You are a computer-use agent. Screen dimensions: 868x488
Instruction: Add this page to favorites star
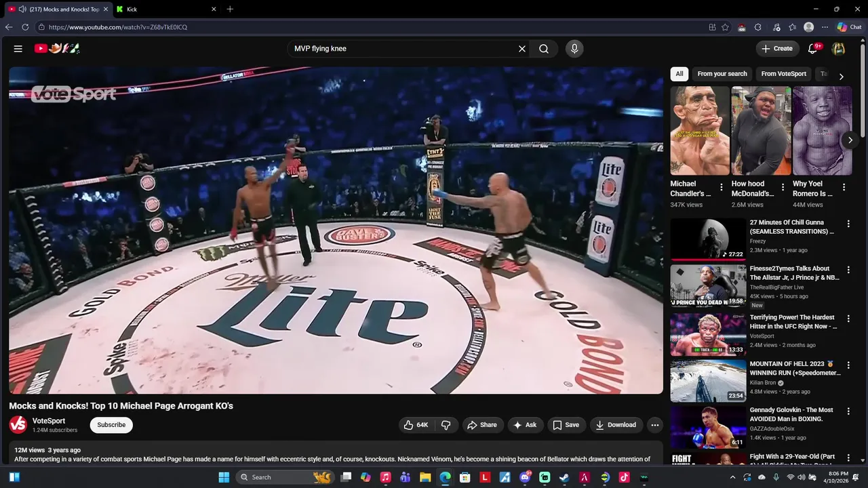(x=725, y=27)
